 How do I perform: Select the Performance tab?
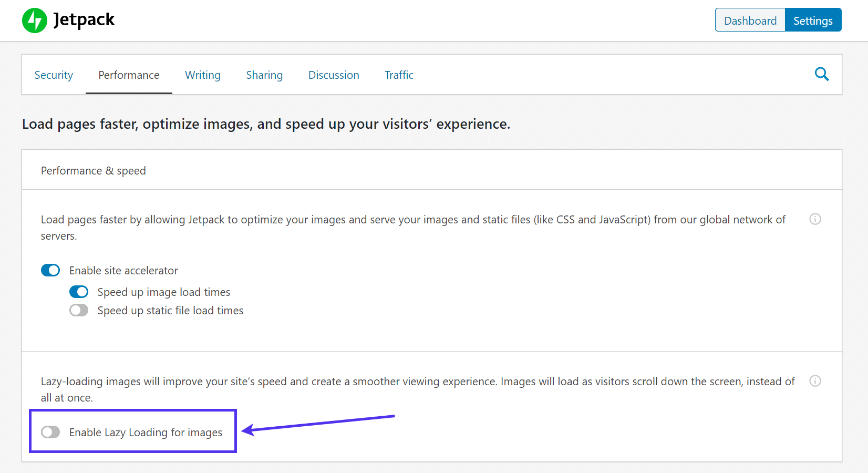tap(129, 75)
